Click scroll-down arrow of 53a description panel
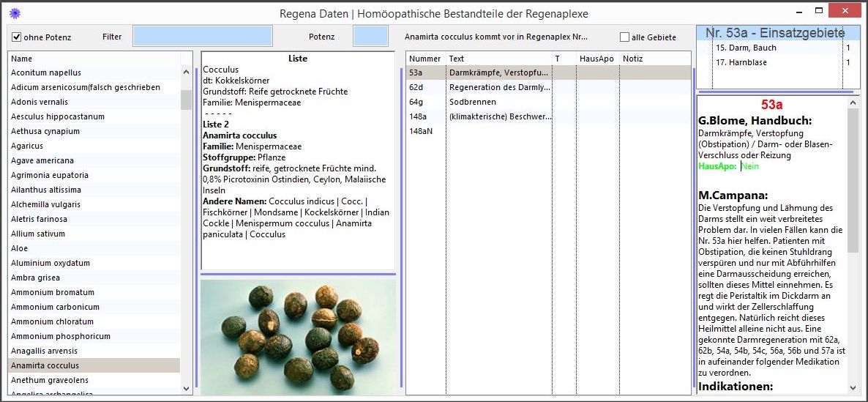Screen dimensions: 868x402 pyautogui.click(x=853, y=387)
